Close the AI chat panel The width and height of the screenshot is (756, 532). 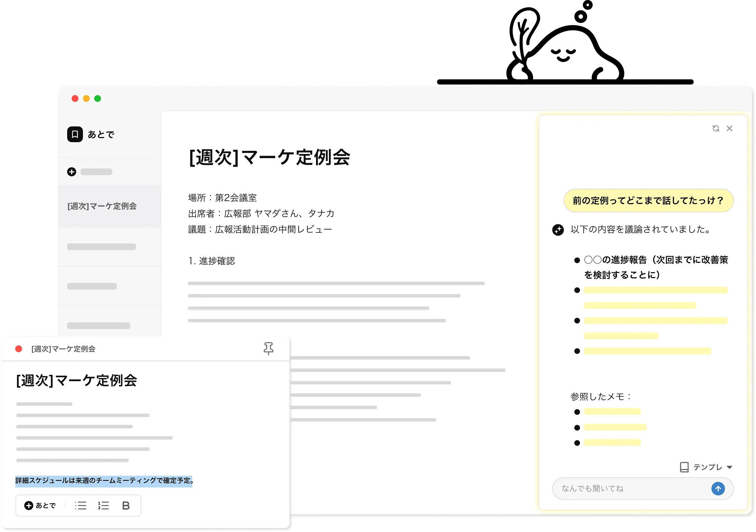729,128
